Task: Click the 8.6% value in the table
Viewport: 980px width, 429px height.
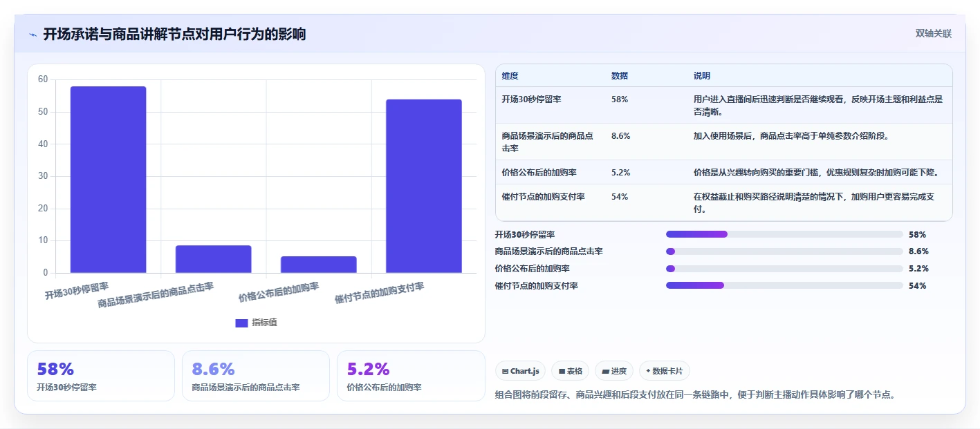Action: [621, 135]
